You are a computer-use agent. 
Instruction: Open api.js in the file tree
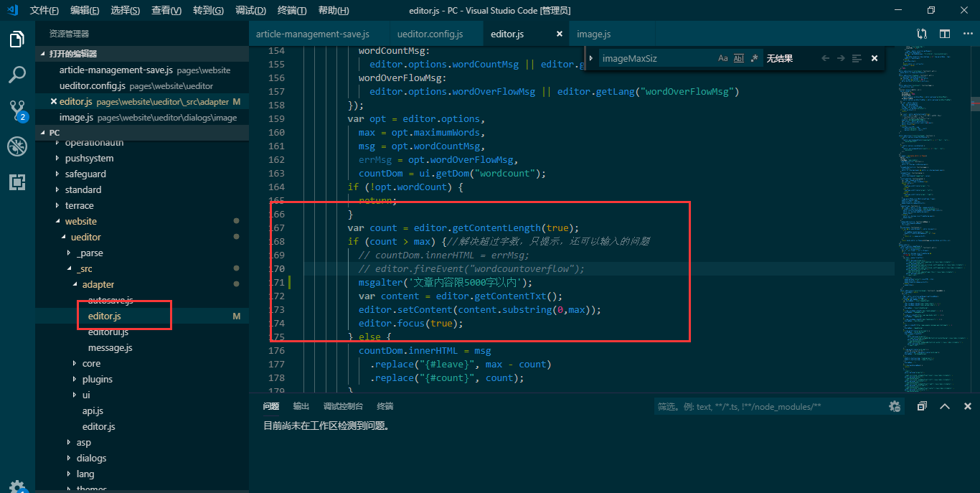(93, 410)
